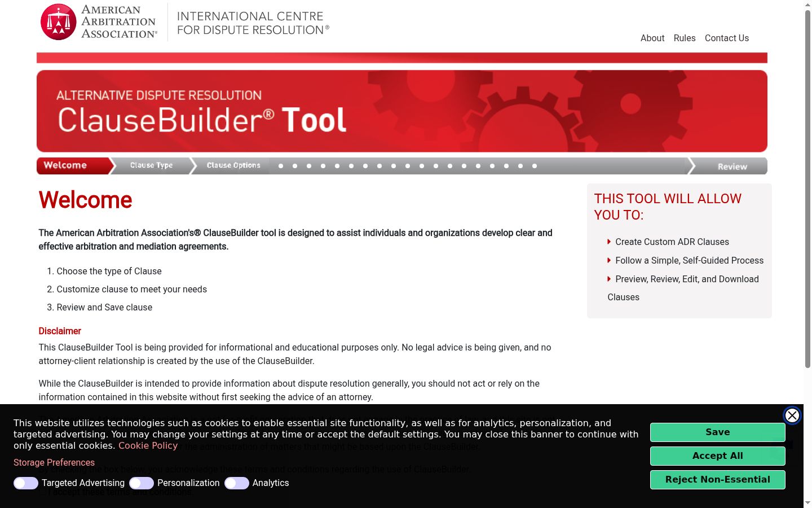The width and height of the screenshot is (812, 508).
Task: Click the scrollbar up arrow
Action: pos(807,5)
